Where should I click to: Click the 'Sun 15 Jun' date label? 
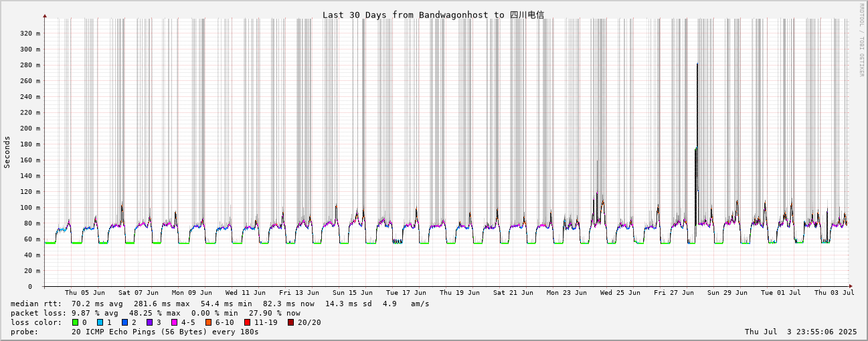tap(353, 293)
